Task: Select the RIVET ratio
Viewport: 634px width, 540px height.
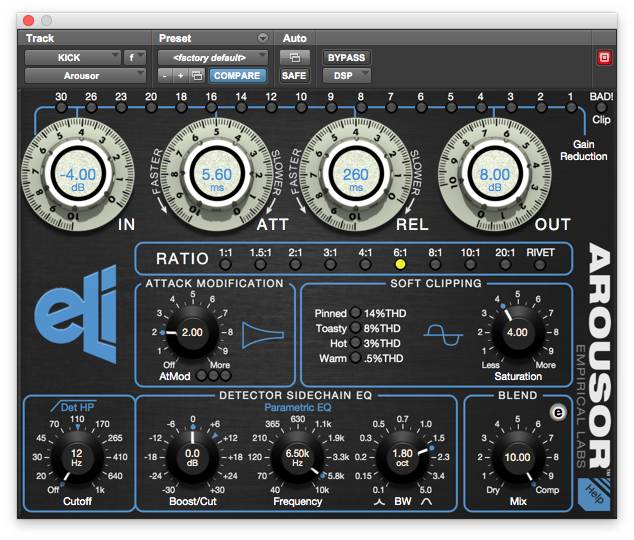Action: tap(540, 265)
